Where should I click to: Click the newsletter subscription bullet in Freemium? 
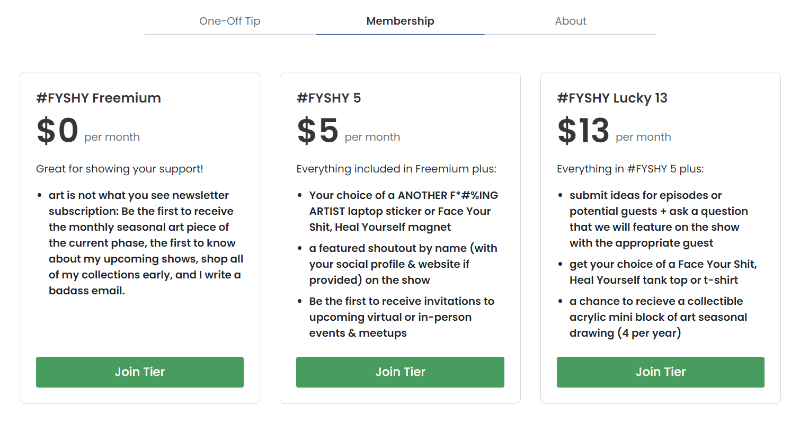(146, 243)
